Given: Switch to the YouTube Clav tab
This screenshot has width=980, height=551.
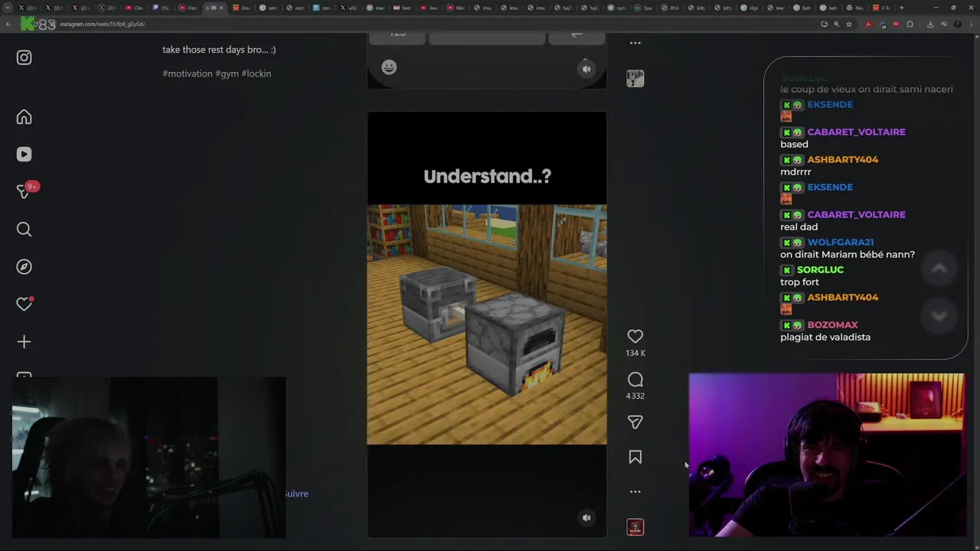Looking at the screenshot, I should [x=134, y=8].
